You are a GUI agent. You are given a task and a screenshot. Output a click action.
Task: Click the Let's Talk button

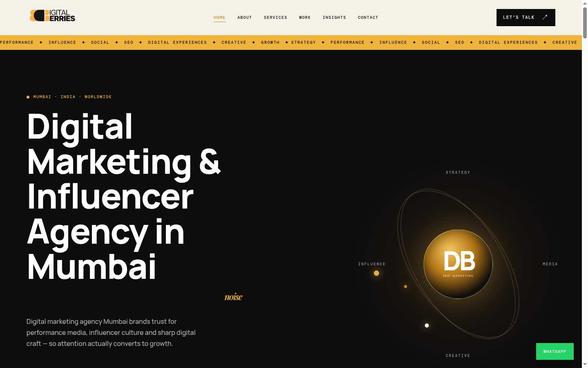click(x=526, y=18)
